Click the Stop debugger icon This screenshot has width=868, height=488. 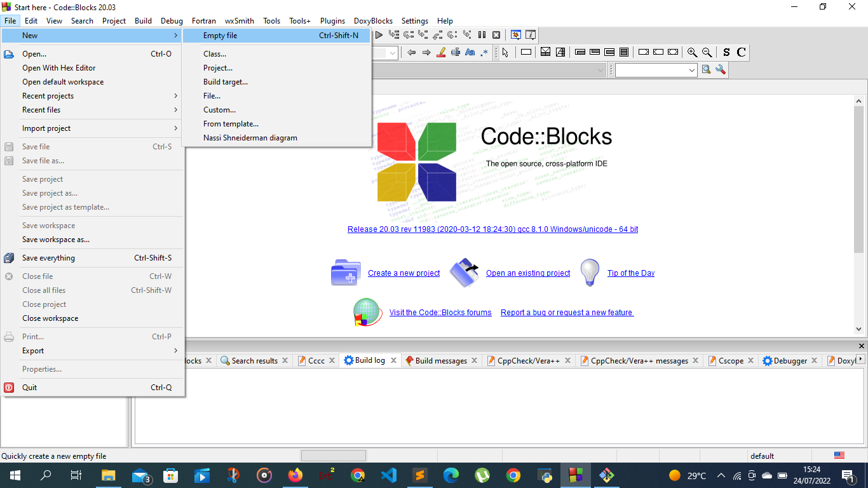[496, 35]
